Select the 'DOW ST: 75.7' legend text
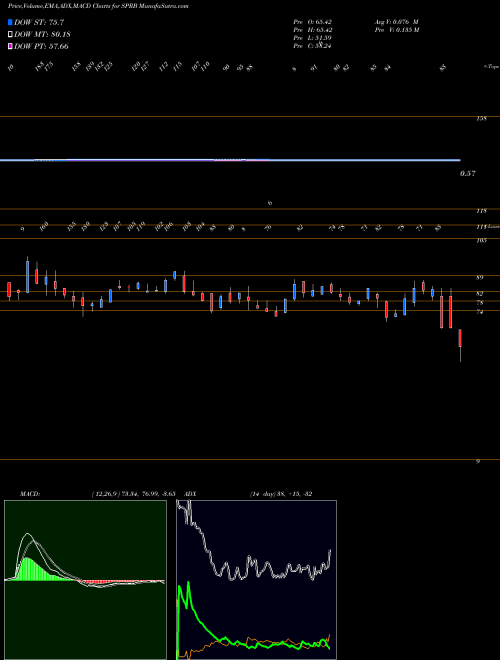The image size is (500, 660). 39,22
